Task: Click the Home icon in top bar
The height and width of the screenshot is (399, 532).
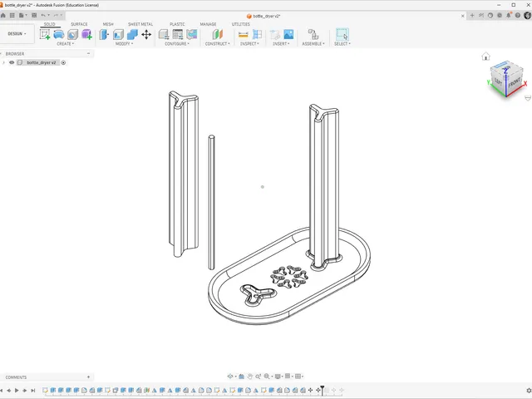Action: click(x=3, y=15)
